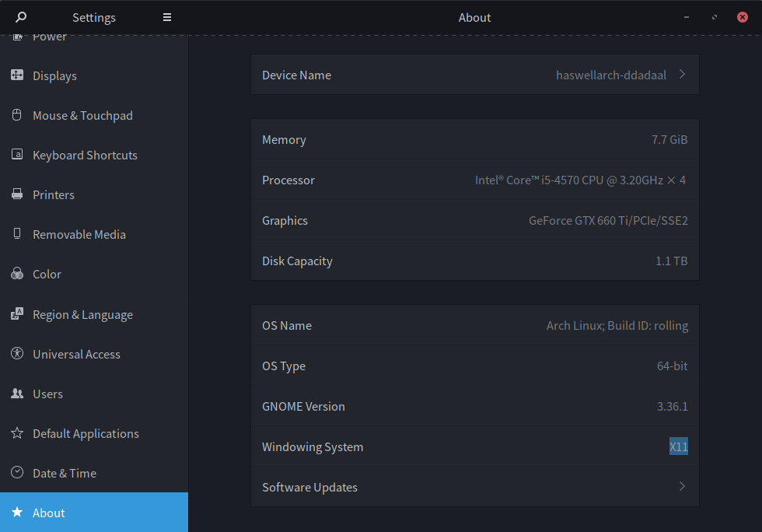Click the OS Name row showing Arch Linux
Viewport: 762px width, 532px height.
click(474, 325)
